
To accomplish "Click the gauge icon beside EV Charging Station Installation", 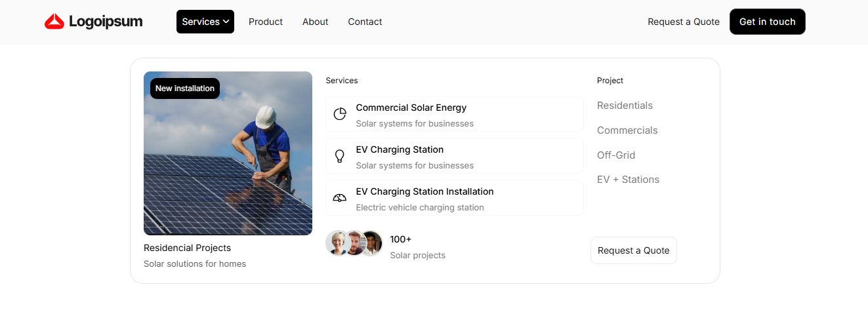I will [340, 198].
